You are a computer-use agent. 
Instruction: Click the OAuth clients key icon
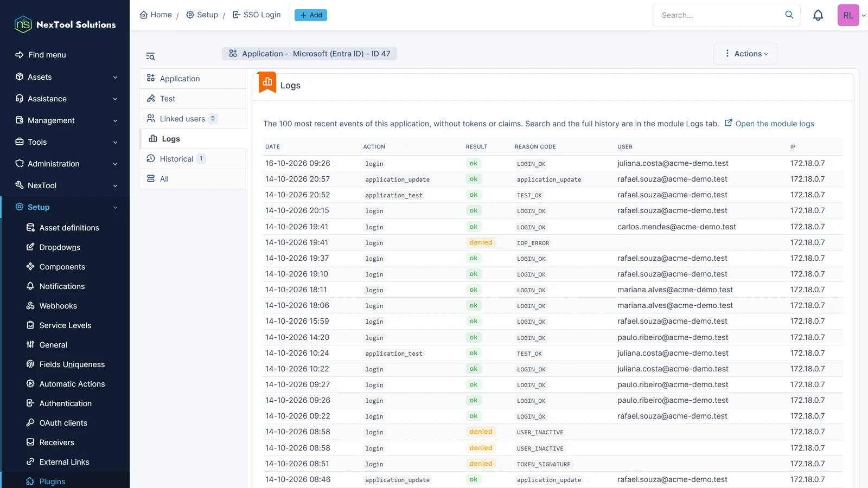pos(30,423)
